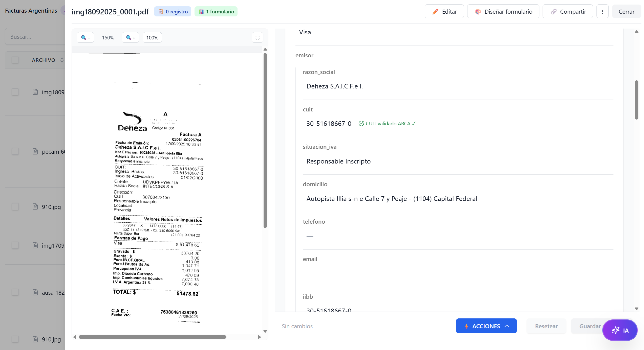Open the 1 formulario badge

click(x=216, y=12)
